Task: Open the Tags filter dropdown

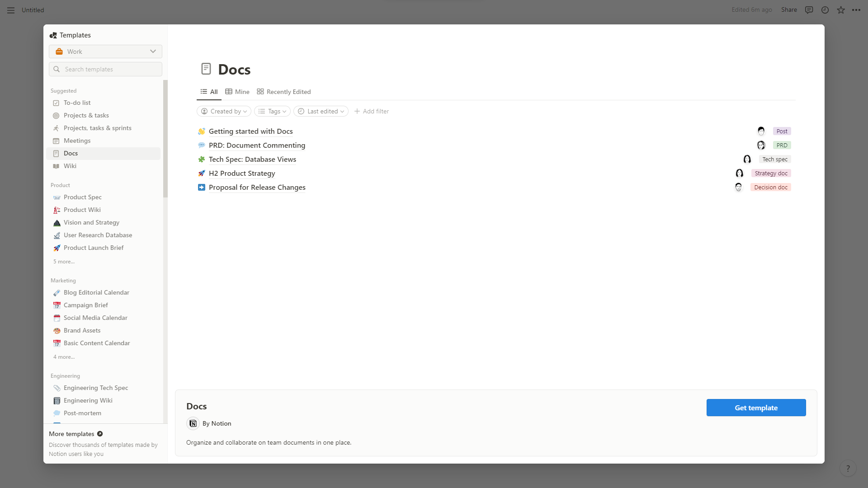Action: pos(272,111)
